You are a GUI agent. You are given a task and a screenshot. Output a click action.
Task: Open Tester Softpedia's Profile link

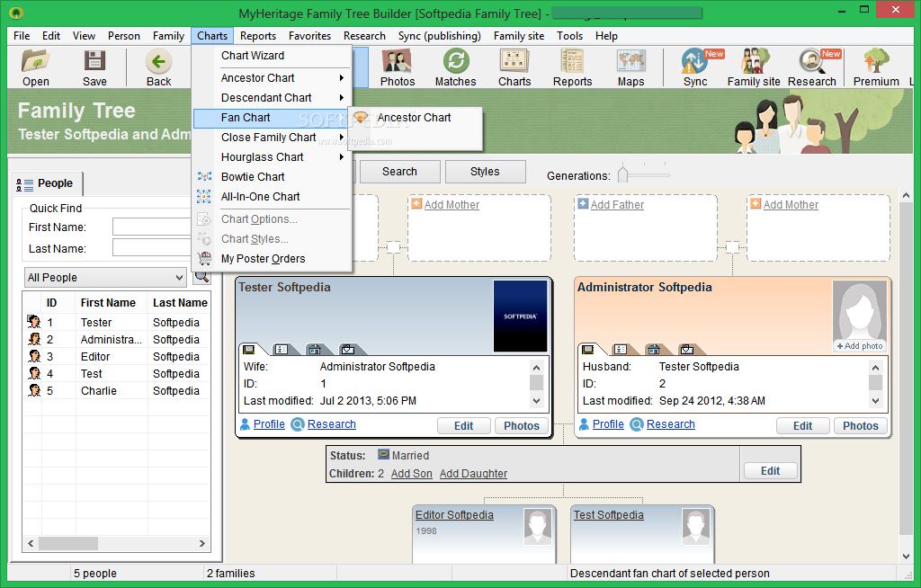269,424
